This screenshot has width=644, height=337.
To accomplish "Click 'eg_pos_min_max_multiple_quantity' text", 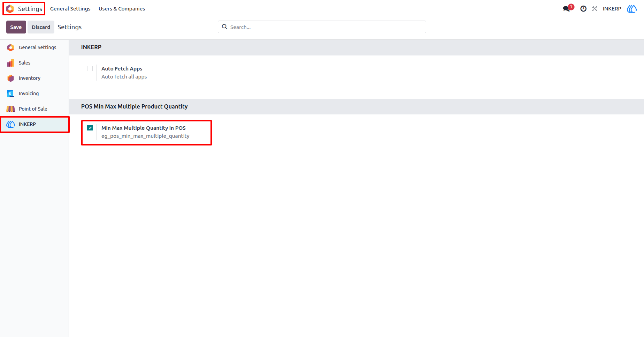I will tap(145, 136).
